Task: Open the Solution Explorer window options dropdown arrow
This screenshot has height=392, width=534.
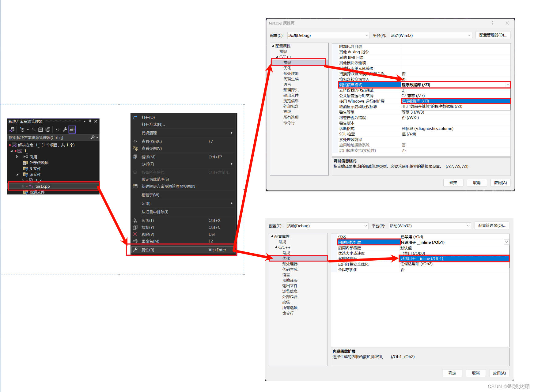Action: coord(85,121)
